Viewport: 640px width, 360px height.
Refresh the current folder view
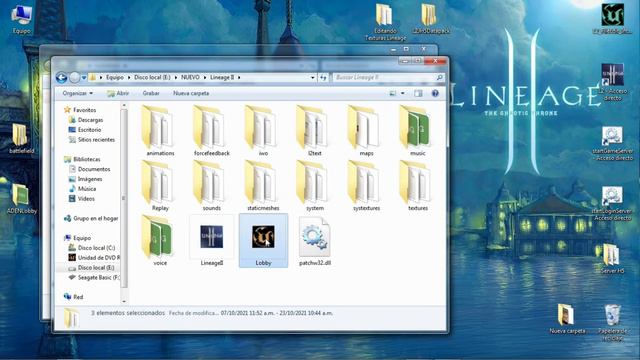(323, 77)
